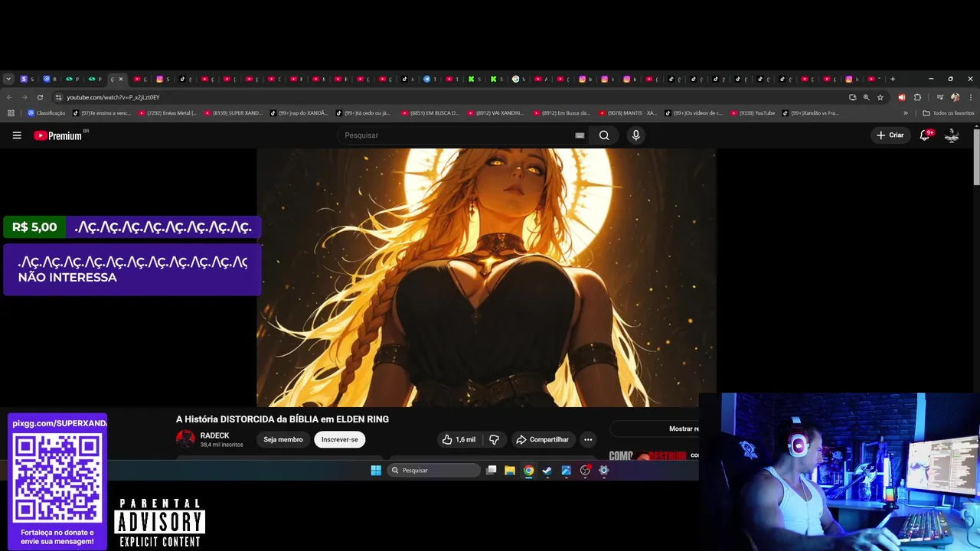Screen dimensions: 980x551
Task: Like the video with 1,6 mil
Action: 458,439
